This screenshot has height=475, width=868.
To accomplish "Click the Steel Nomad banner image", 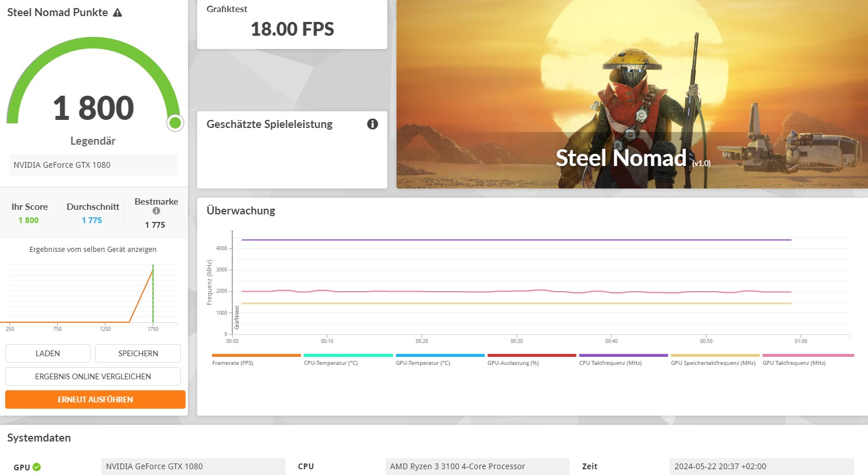I will pos(632,94).
